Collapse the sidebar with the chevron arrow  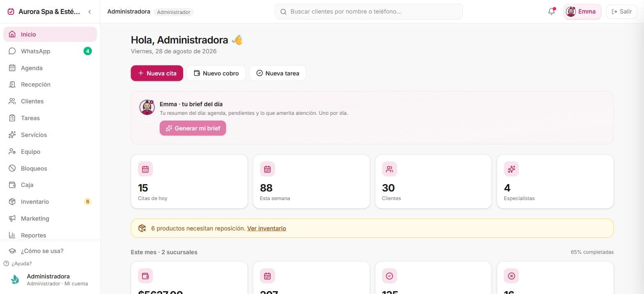click(90, 12)
